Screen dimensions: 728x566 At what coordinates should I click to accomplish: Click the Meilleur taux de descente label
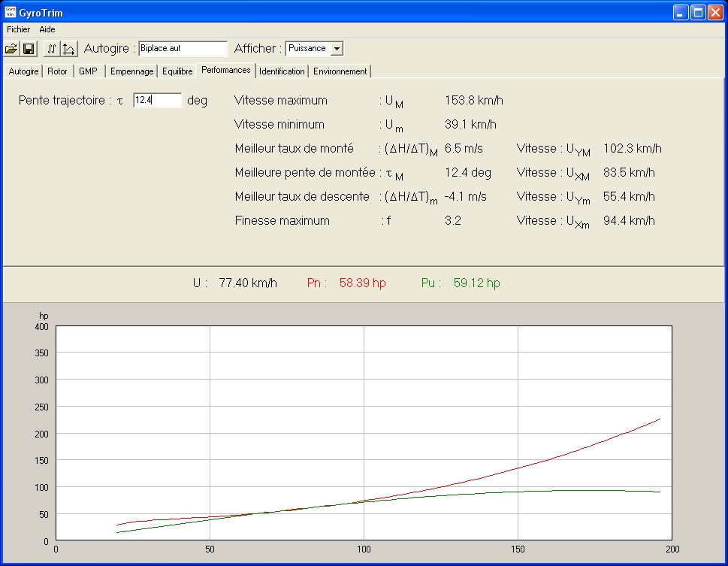(302, 197)
